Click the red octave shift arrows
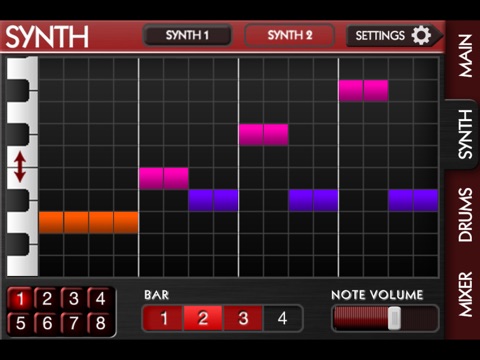This screenshot has height=360, width=480. click(x=20, y=167)
